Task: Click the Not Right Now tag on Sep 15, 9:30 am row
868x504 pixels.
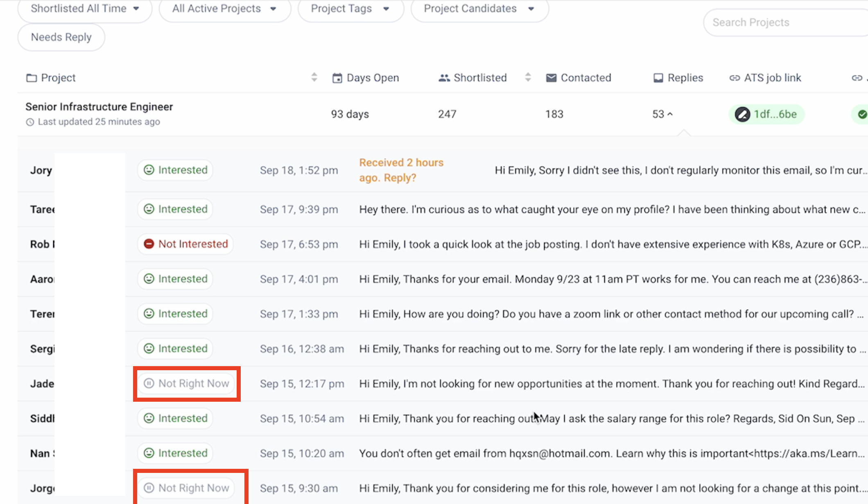Action: tap(186, 488)
